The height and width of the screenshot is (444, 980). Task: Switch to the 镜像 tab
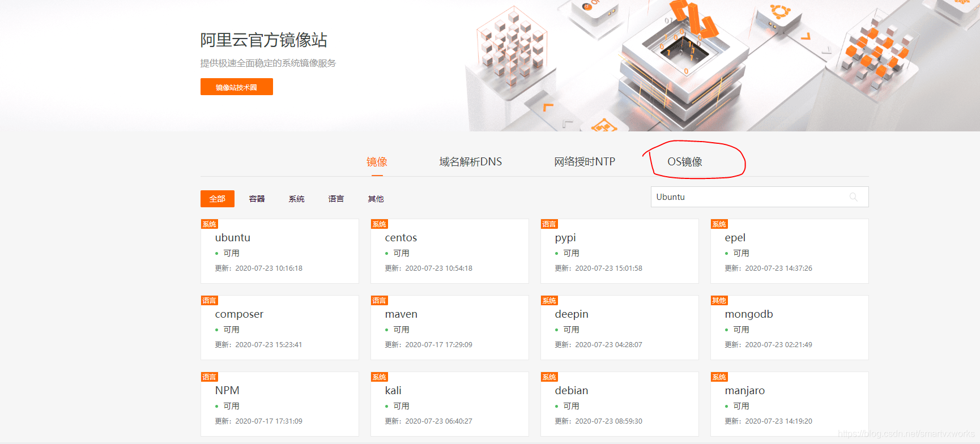point(377,162)
